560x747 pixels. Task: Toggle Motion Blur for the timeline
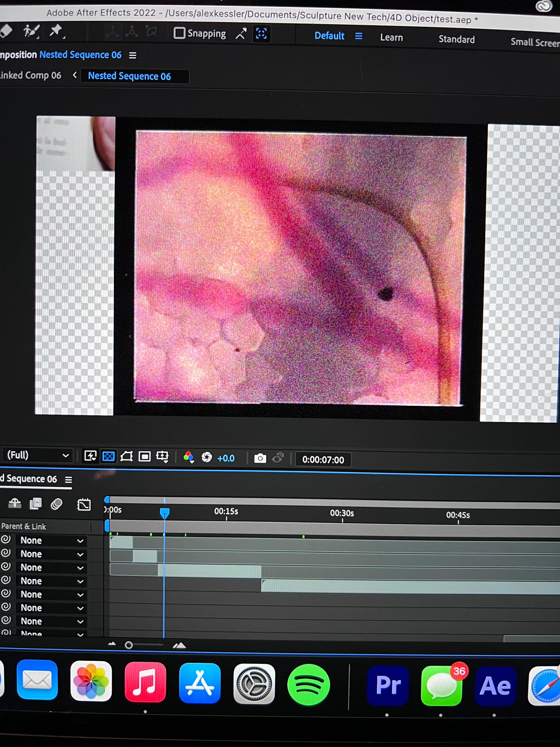(56, 504)
